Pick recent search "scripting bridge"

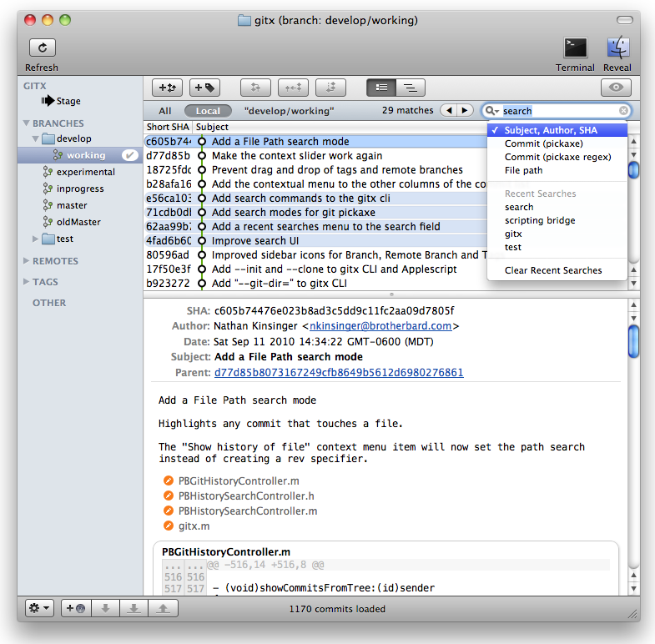pos(557,220)
